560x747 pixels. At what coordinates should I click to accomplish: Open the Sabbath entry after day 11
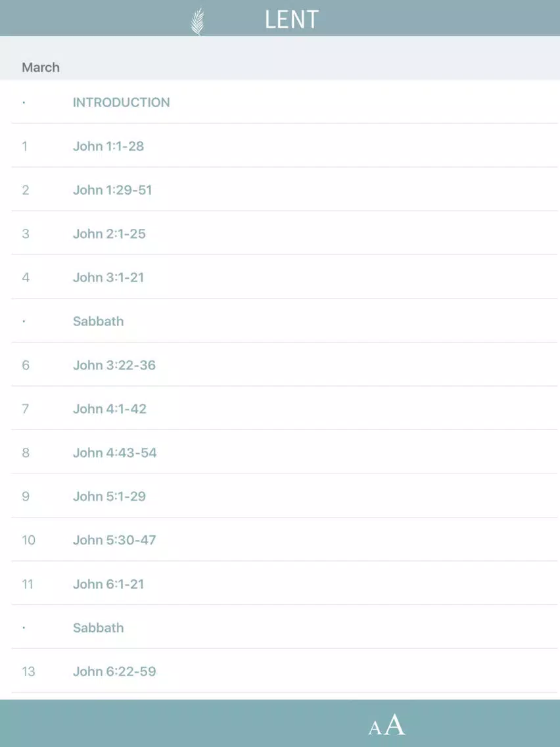point(285,627)
